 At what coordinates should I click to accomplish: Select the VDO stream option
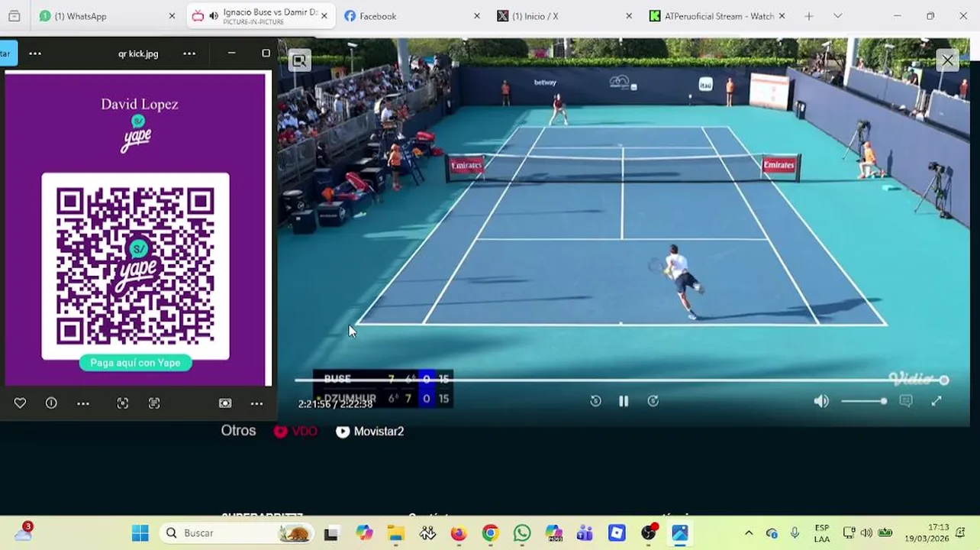click(295, 432)
